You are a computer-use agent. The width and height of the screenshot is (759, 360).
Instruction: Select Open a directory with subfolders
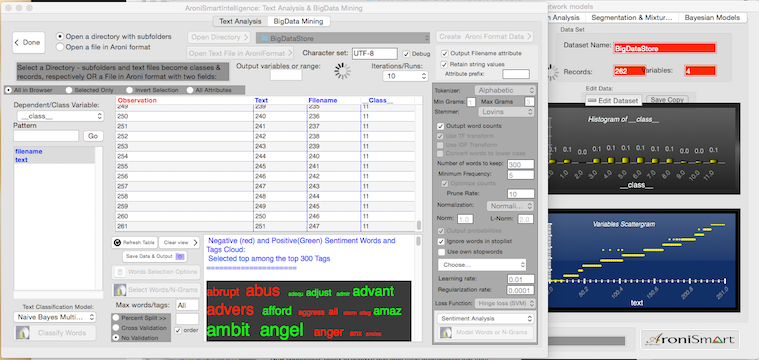pyautogui.click(x=60, y=36)
